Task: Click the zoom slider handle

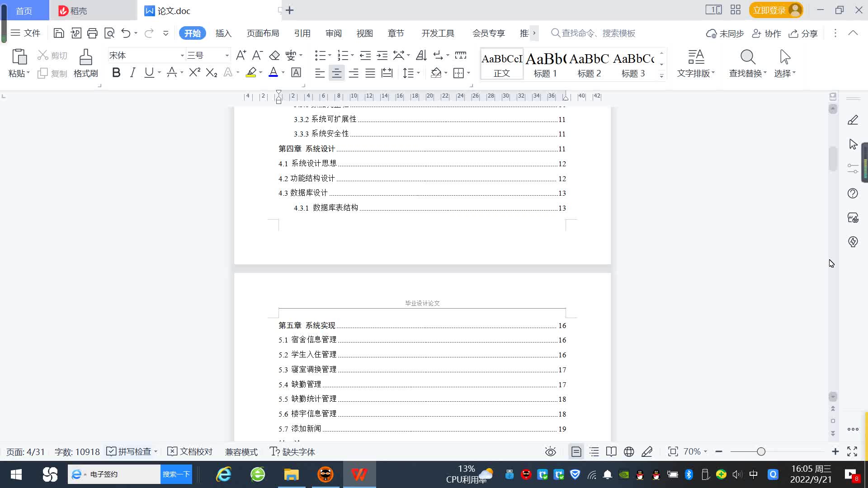Action: 761,451
